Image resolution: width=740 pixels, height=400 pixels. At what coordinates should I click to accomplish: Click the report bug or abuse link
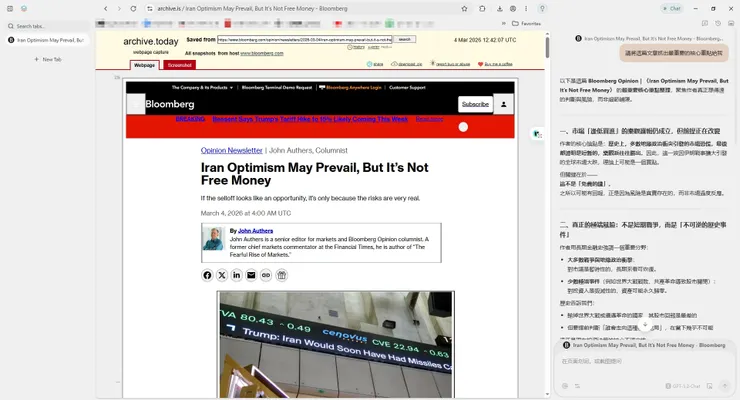(450, 64)
